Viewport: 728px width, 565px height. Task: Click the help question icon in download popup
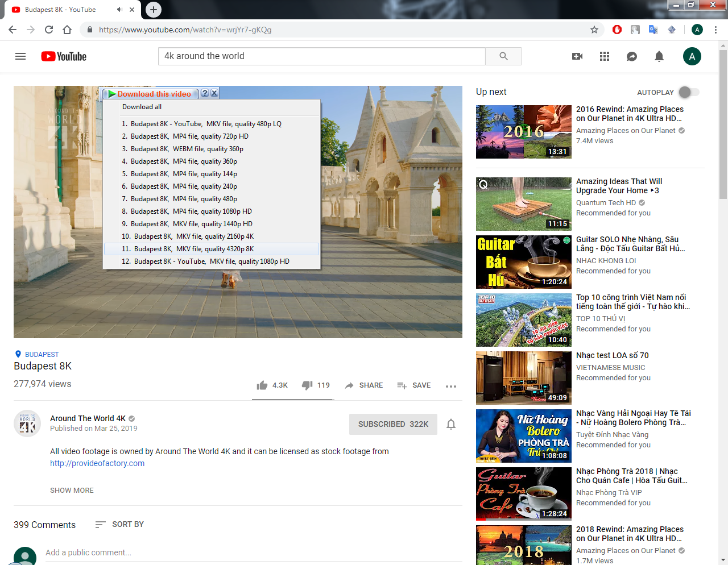tap(205, 94)
